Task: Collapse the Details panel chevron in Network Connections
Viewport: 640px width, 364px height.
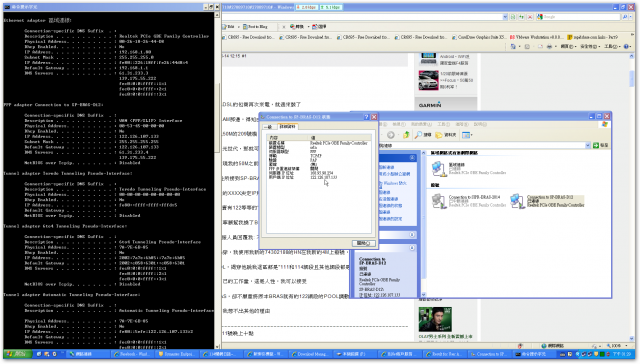Action: (412, 248)
